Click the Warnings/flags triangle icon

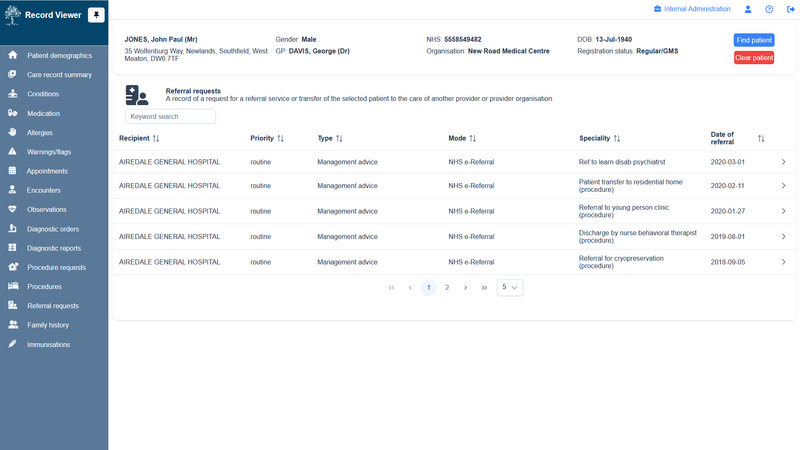coord(12,151)
